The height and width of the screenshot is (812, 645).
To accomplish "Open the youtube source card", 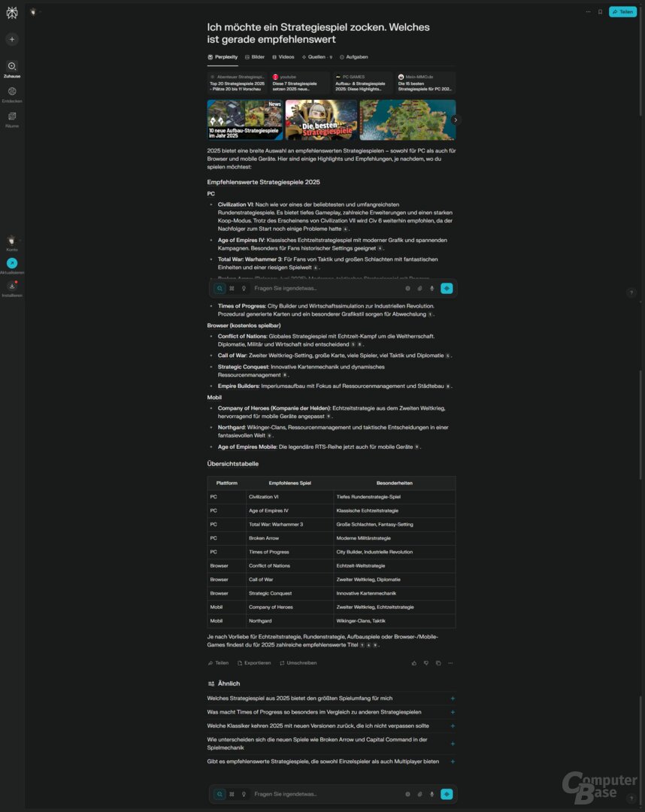I will 300,83.
